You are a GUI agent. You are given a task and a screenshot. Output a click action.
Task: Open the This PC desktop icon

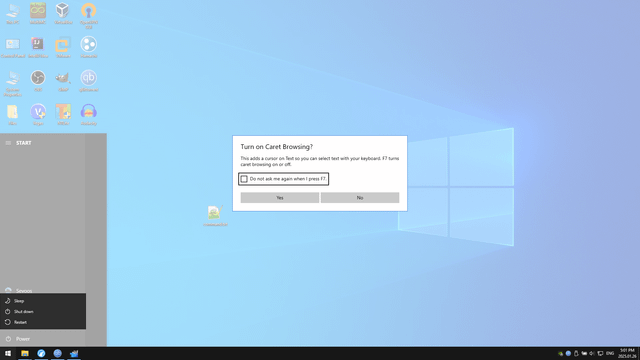(13, 13)
